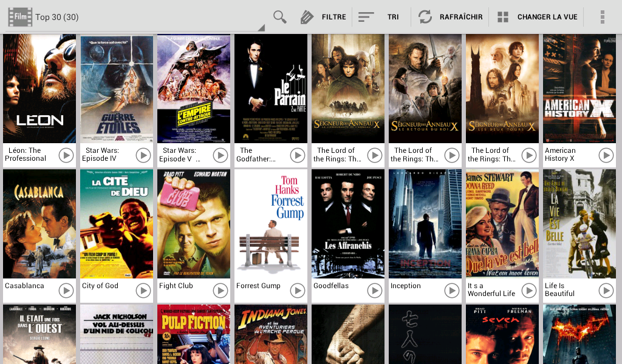Open L'Empire Contre-Attaque poster
Image resolution: width=622 pixels, height=364 pixels.
click(194, 89)
